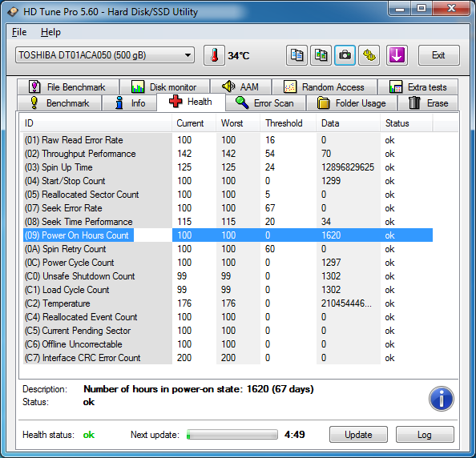Switch to the Error Scan tab
The image size is (476, 458).
265,103
